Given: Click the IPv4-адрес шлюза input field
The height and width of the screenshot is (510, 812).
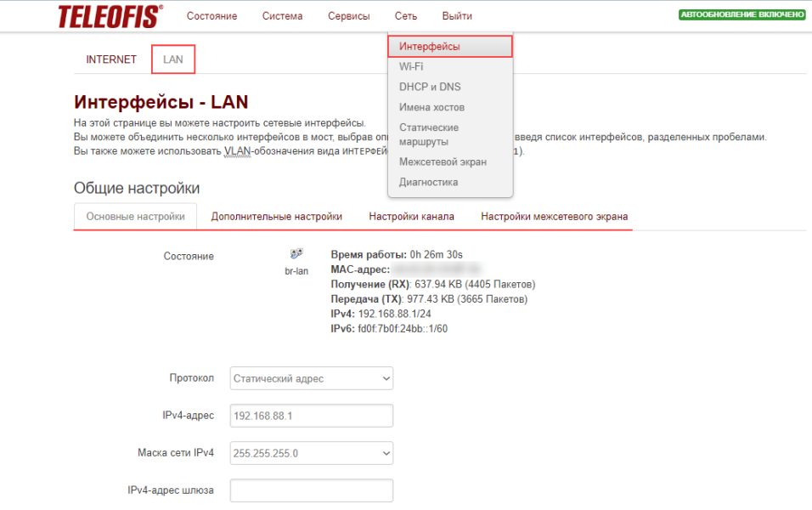Looking at the screenshot, I should pos(312,490).
